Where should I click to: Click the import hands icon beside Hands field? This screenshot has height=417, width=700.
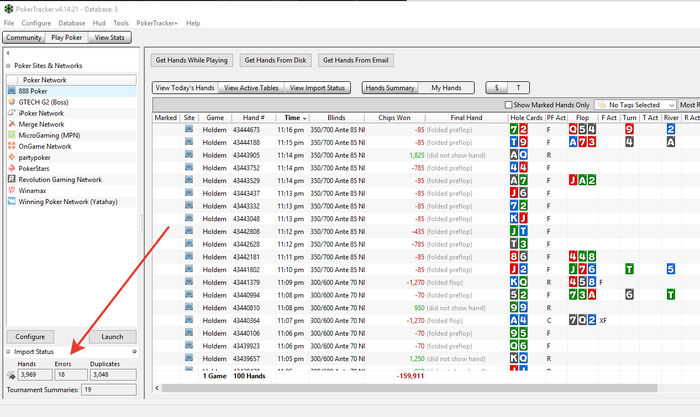tap(11, 375)
